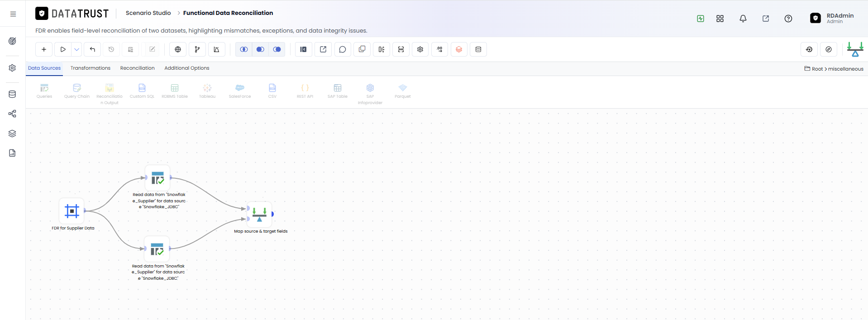Click the Root > miscellaneous folder path
The width and height of the screenshot is (868, 320).
[x=834, y=69]
